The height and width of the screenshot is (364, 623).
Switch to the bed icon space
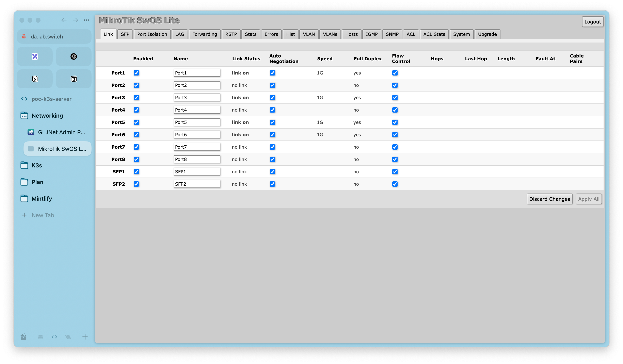(41, 337)
